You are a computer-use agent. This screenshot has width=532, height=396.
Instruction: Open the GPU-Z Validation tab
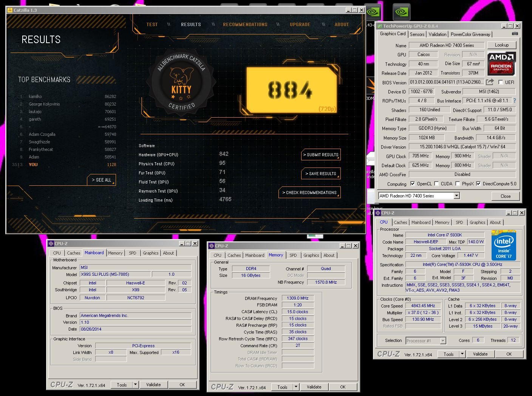437,34
